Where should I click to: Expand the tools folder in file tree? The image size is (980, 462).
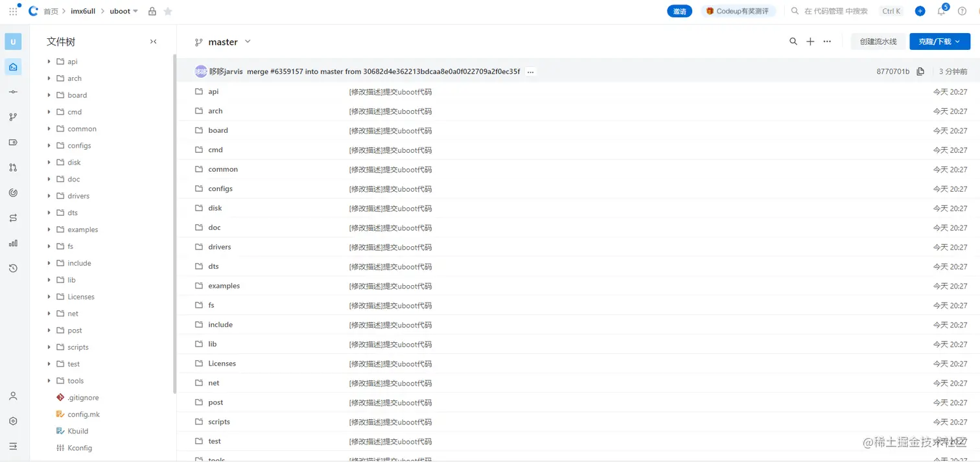point(49,381)
